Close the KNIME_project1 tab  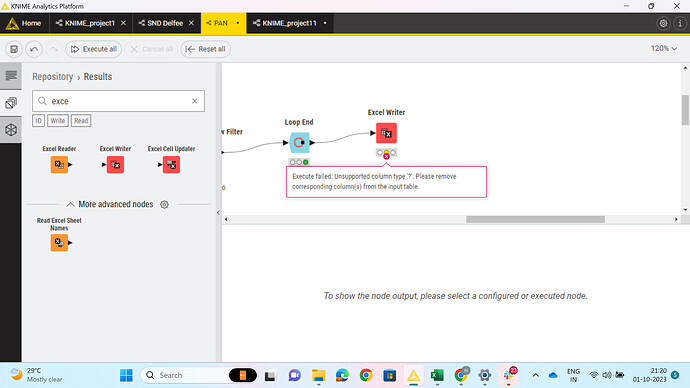click(124, 23)
